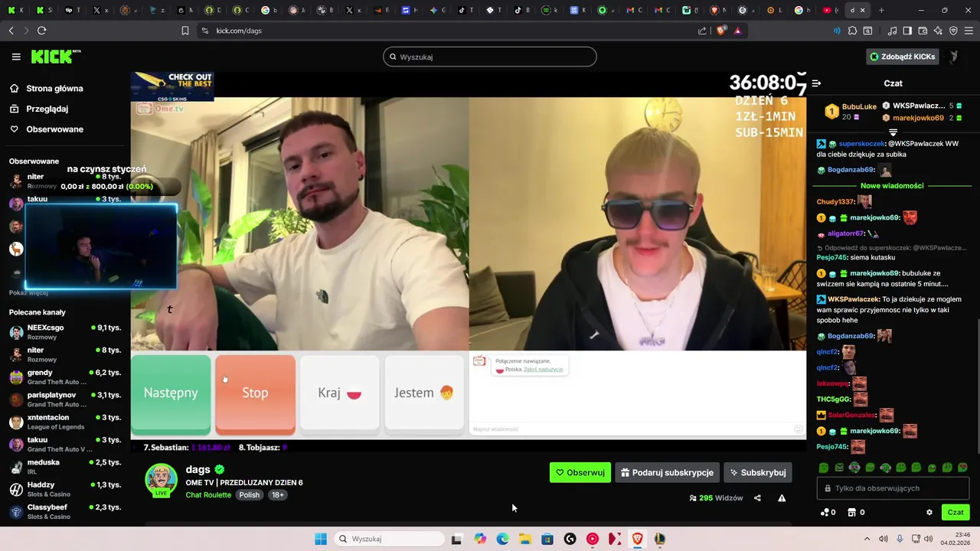Open chat settings gear icon

point(929,512)
